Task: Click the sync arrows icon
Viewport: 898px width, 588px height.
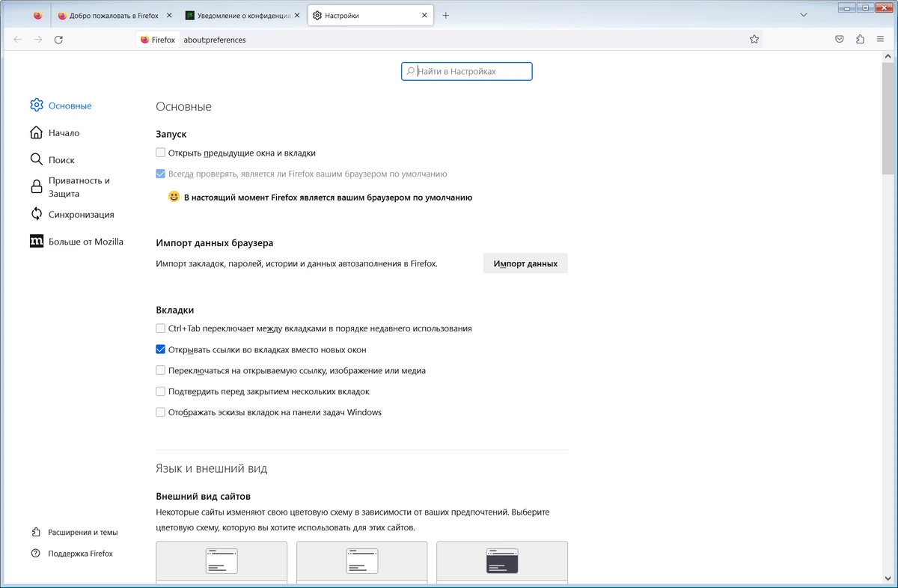Action: pyautogui.click(x=37, y=214)
